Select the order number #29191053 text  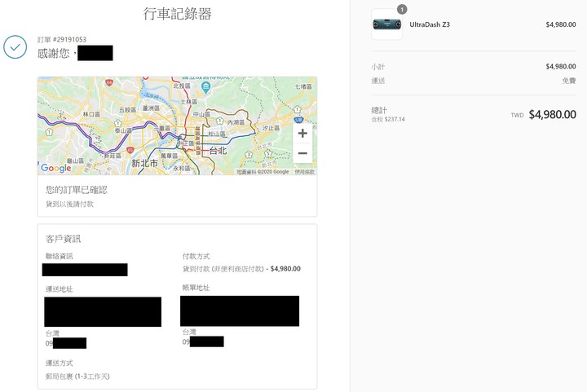tap(69, 39)
